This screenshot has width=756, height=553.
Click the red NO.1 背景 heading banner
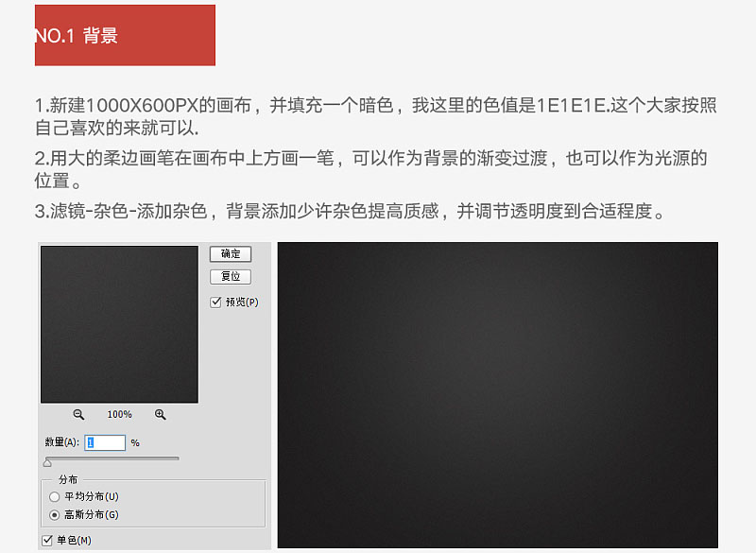coord(125,35)
